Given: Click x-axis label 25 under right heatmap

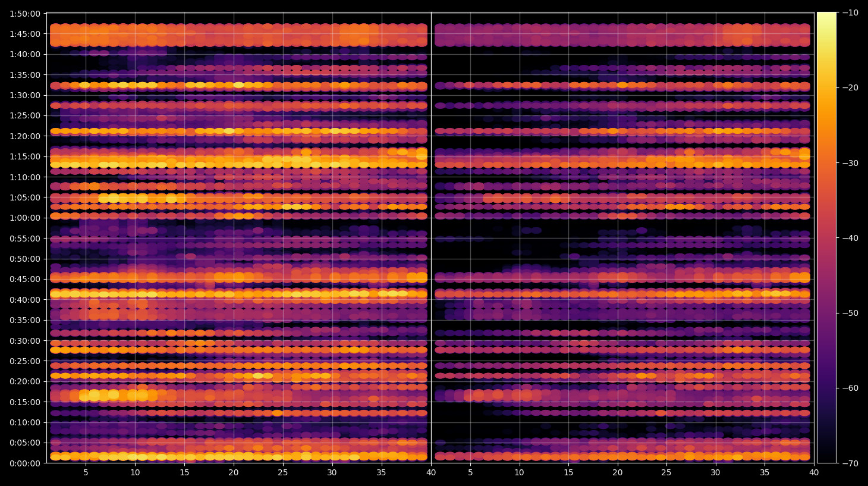Looking at the screenshot, I should (666, 473).
